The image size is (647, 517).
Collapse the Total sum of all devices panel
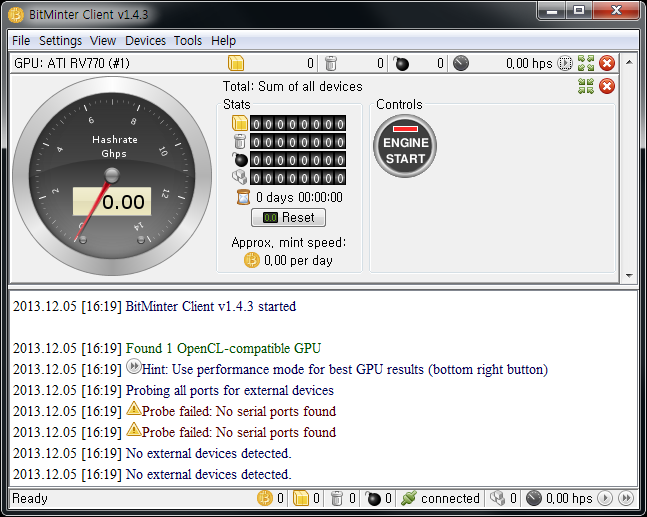[586, 86]
